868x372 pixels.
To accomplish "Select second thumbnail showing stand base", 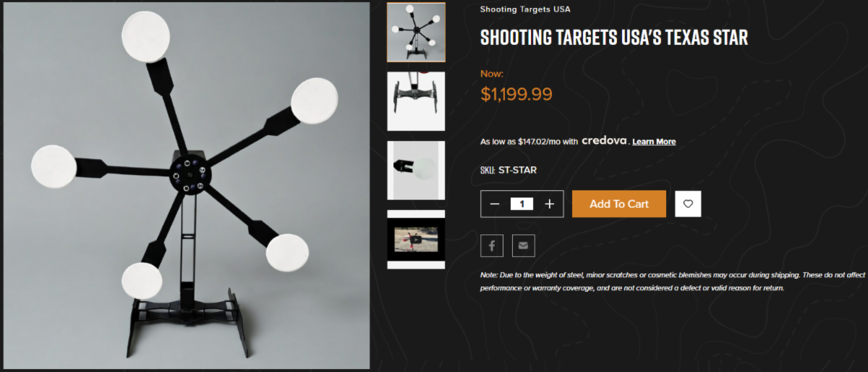I will tap(416, 101).
